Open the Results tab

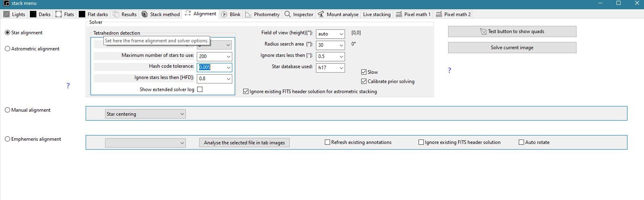point(125,14)
